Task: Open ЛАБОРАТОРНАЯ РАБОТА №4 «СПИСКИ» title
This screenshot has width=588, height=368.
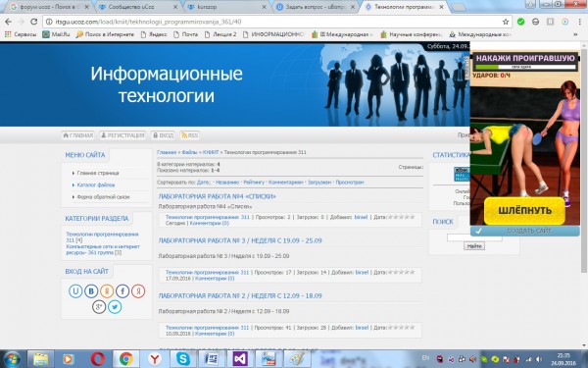Action: click(218, 196)
